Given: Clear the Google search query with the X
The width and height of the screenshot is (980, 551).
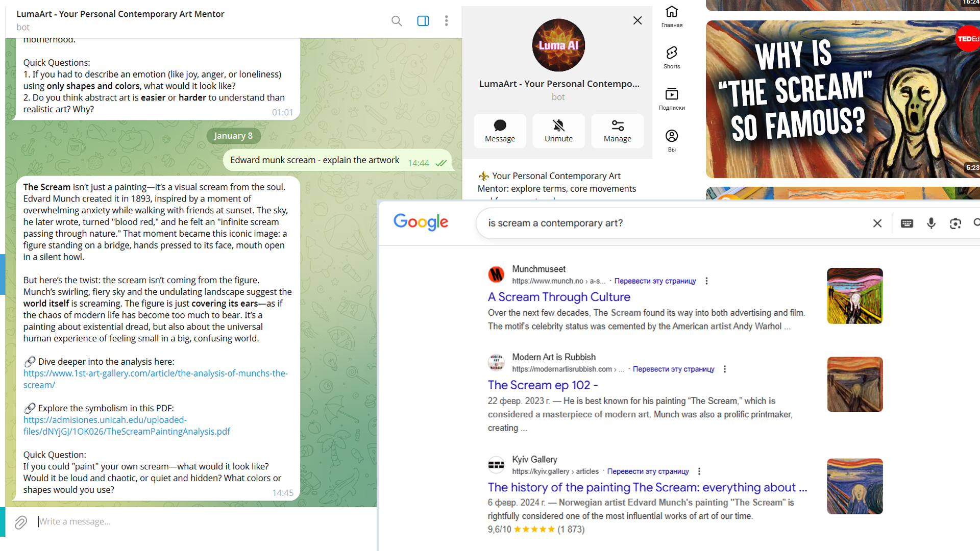Looking at the screenshot, I should tap(877, 223).
